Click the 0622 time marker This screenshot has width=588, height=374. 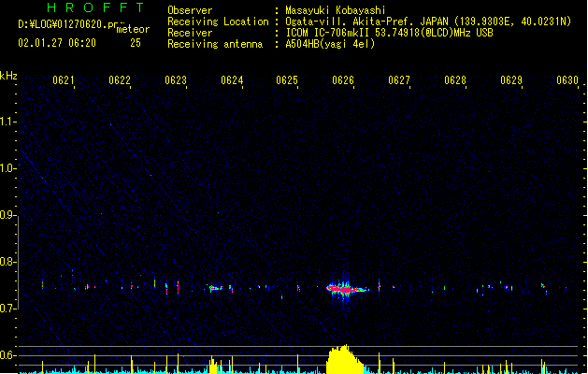[x=120, y=80]
